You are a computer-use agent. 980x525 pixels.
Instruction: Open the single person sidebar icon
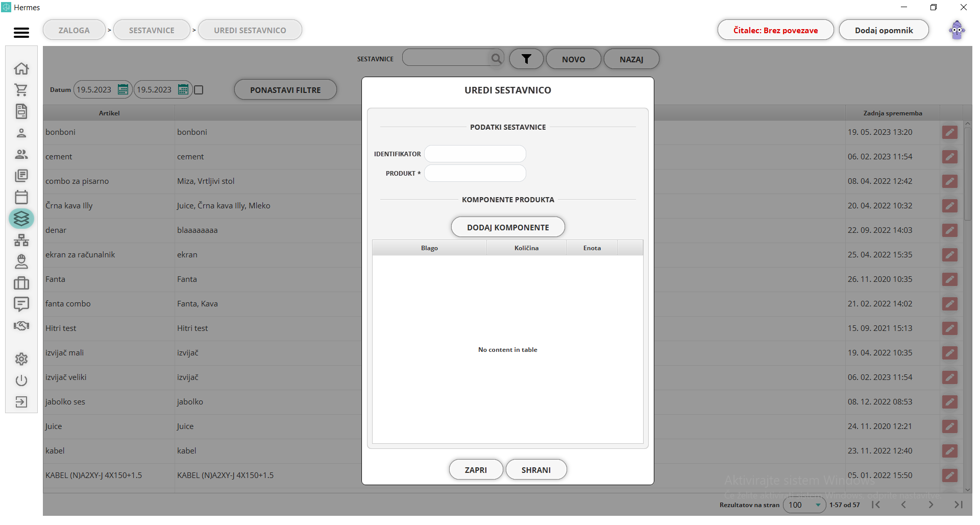[x=21, y=133]
